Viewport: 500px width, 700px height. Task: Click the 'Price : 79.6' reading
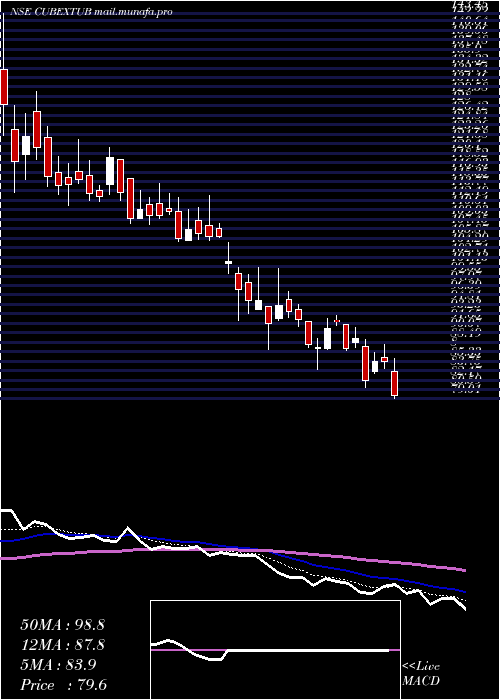tap(64, 685)
